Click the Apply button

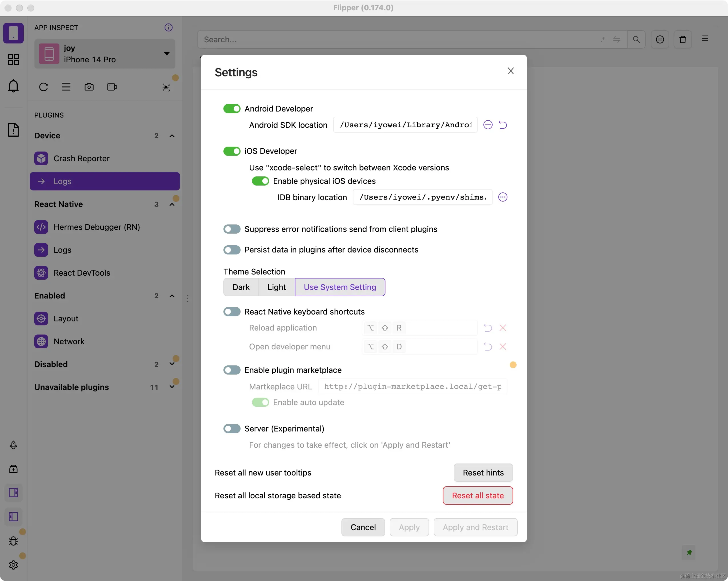click(x=409, y=527)
